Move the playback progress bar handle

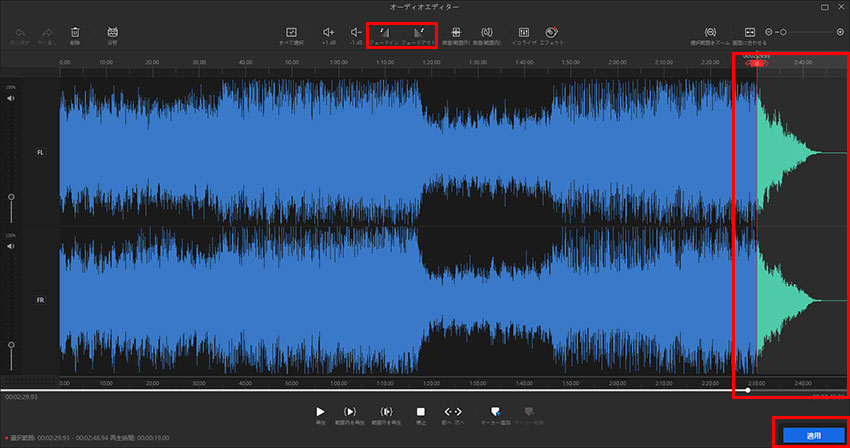[x=748, y=390]
